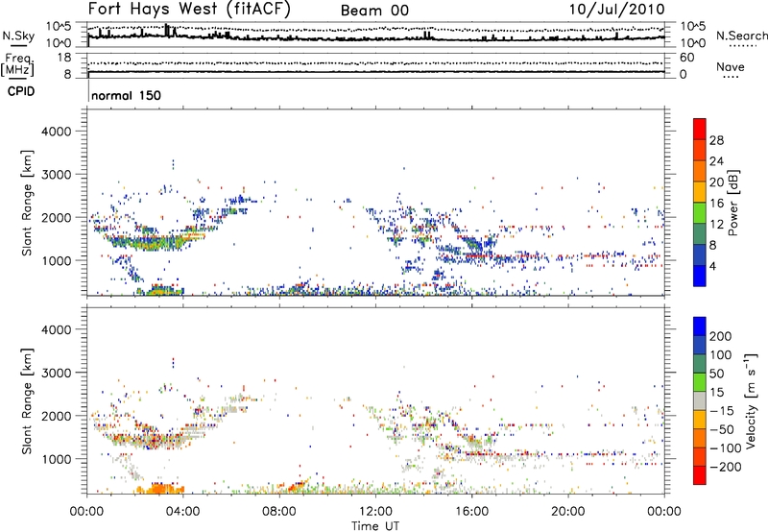Select the power panel 'Slant Range [km]' label
Viewport: 768px width, 532px height.
(x=27, y=203)
